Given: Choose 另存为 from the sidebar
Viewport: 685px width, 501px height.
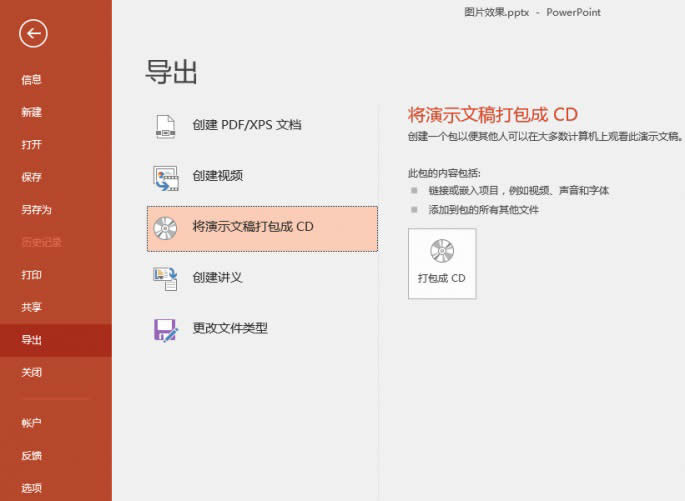Looking at the screenshot, I should click(36, 210).
